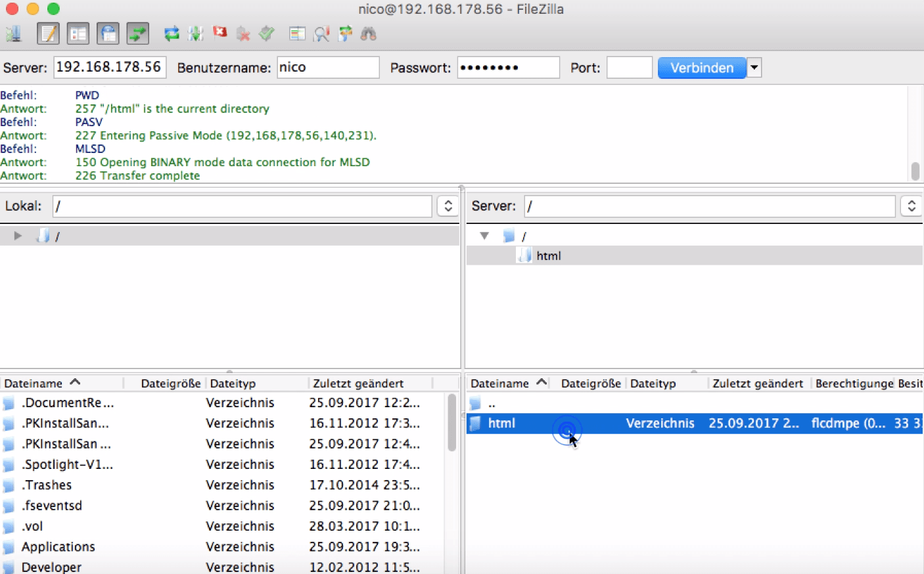Screen dimensions: 924x574
Task: Collapse the server root directory tree
Action: pyautogui.click(x=484, y=236)
